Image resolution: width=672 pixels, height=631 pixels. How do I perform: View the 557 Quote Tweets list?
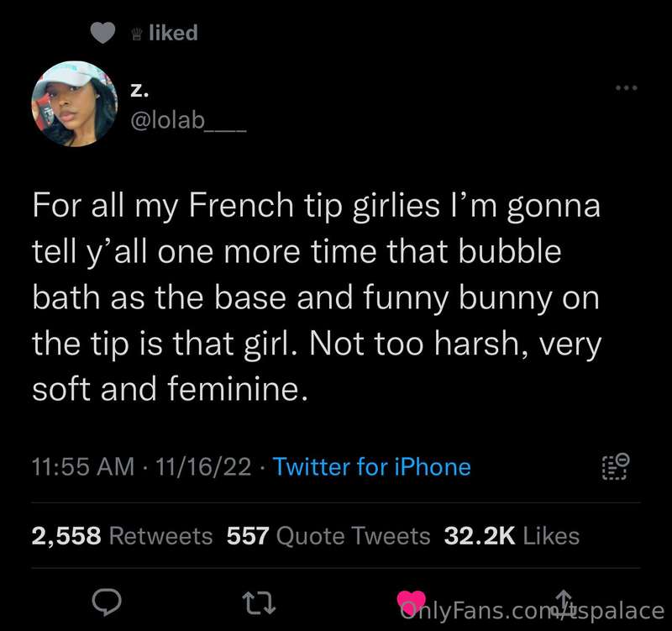tap(328, 536)
